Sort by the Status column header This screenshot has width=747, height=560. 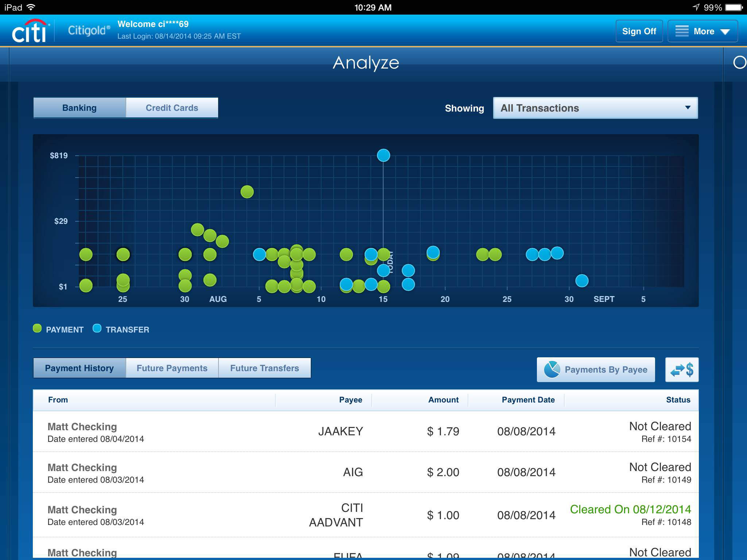pyautogui.click(x=678, y=400)
